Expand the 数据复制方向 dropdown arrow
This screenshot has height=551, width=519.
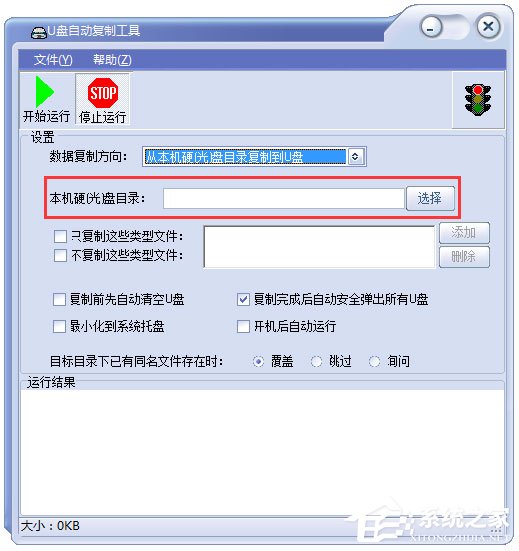click(x=356, y=156)
